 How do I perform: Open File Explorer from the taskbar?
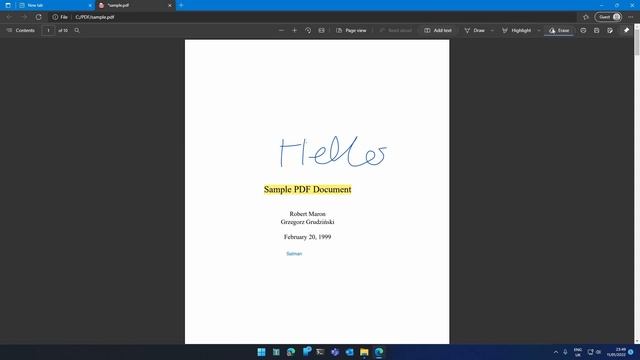point(364,352)
